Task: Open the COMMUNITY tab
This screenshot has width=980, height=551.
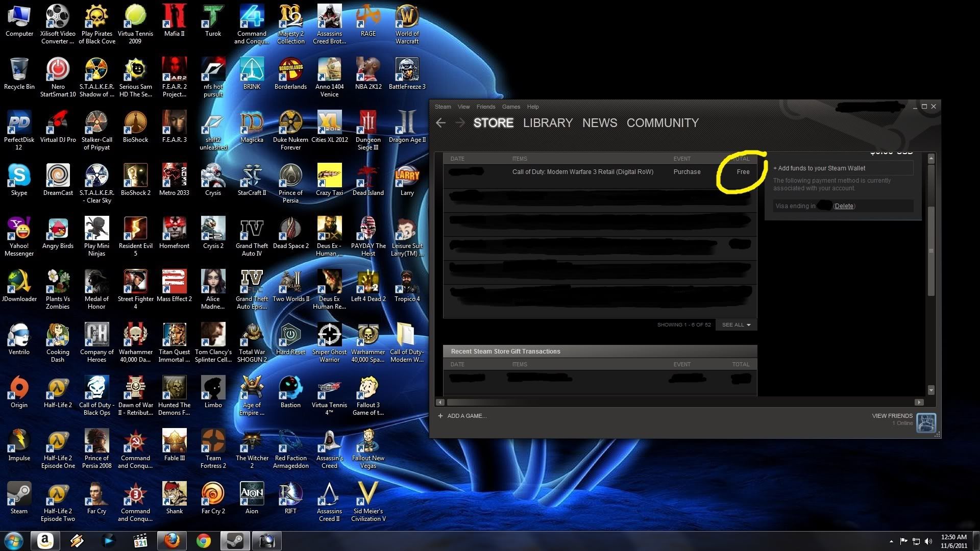Action: pos(663,123)
